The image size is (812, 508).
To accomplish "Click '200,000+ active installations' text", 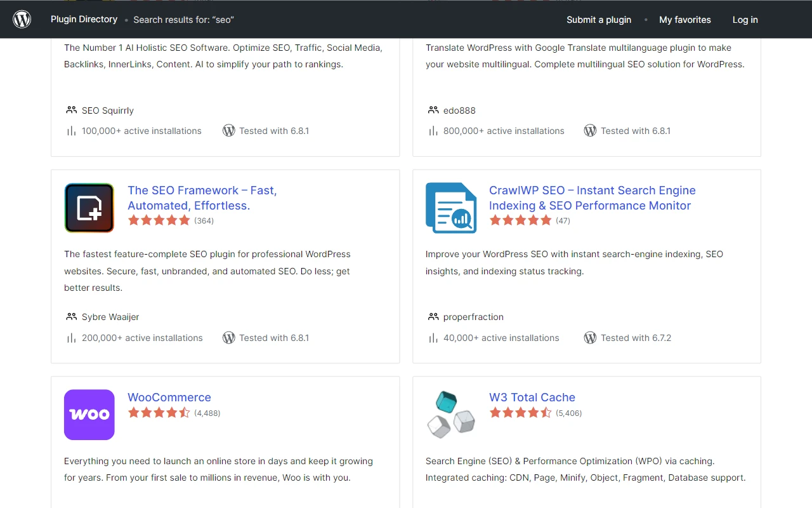I will pos(142,338).
